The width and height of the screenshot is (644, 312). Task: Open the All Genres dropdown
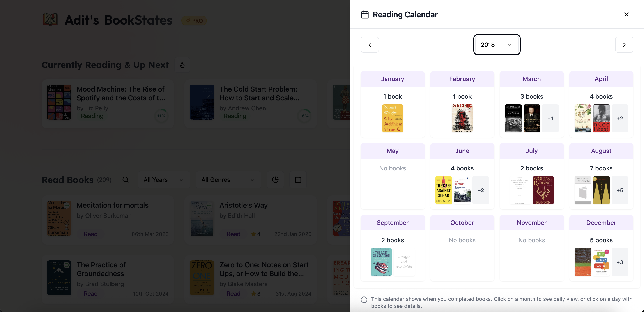pos(228,180)
